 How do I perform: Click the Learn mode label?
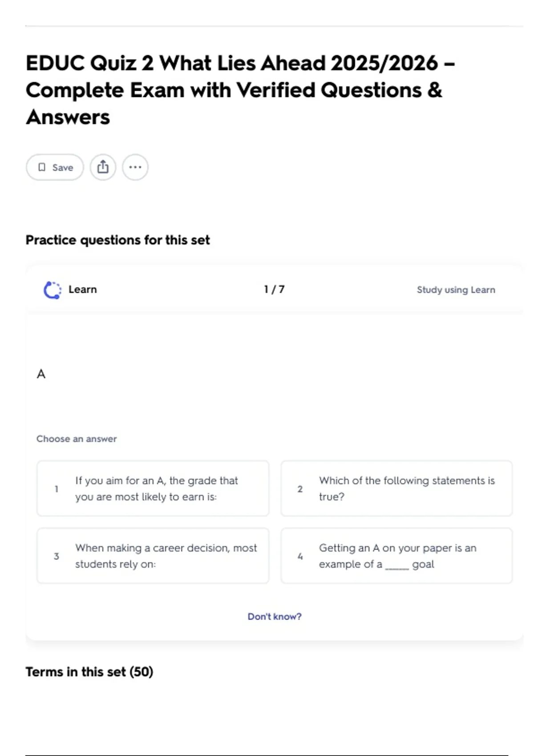coord(82,290)
